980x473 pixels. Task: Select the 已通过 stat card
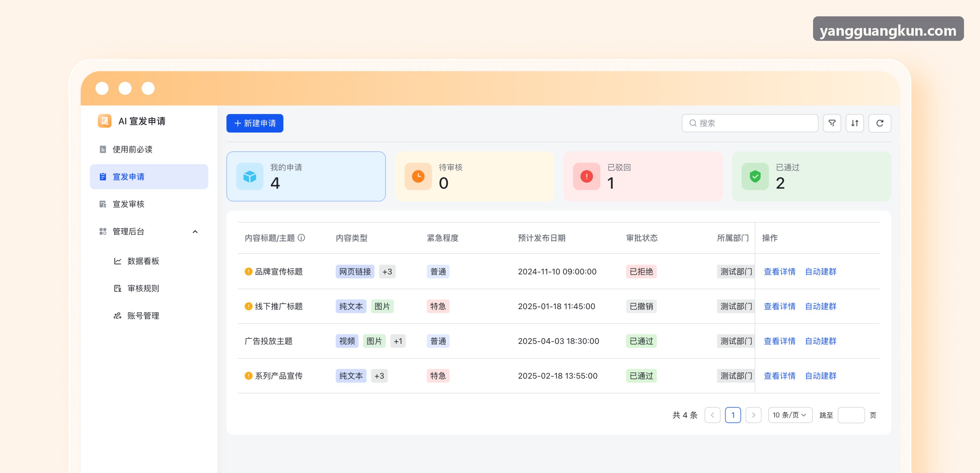click(811, 176)
